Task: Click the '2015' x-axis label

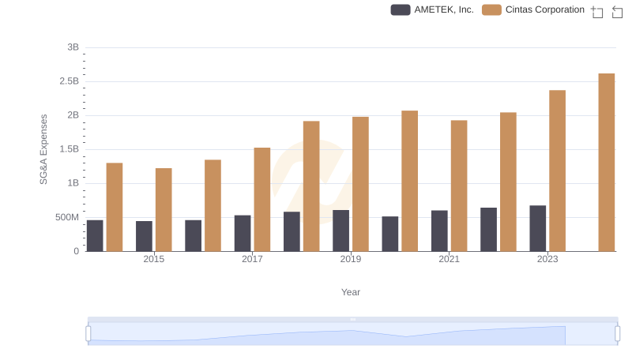Action: (x=153, y=259)
